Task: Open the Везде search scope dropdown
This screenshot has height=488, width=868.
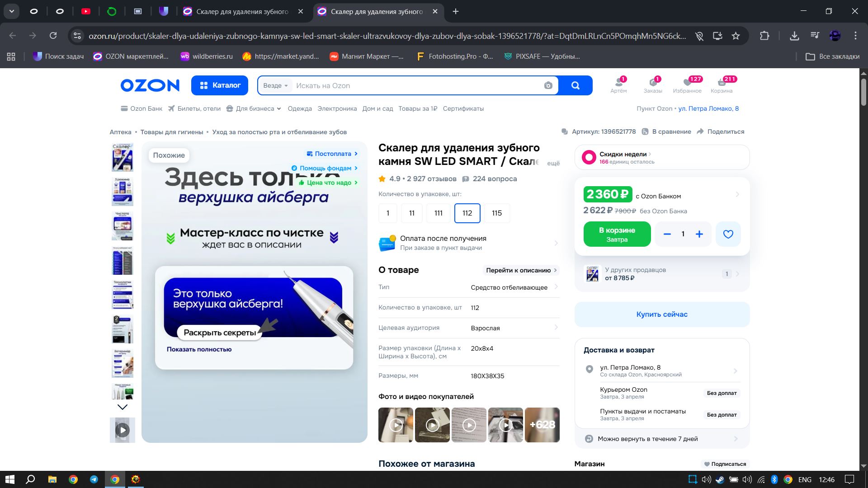Action: click(x=275, y=85)
